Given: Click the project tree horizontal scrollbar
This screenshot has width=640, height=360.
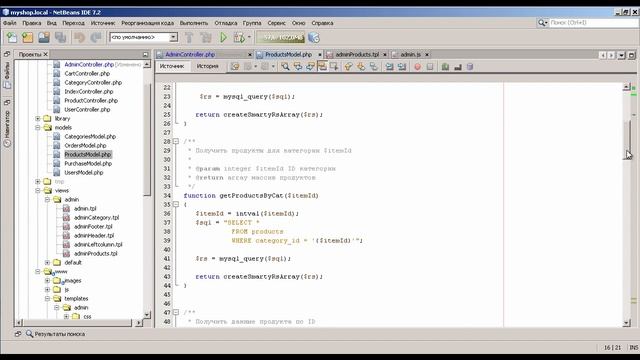Looking at the screenshot, I should pyautogui.click(x=77, y=322).
